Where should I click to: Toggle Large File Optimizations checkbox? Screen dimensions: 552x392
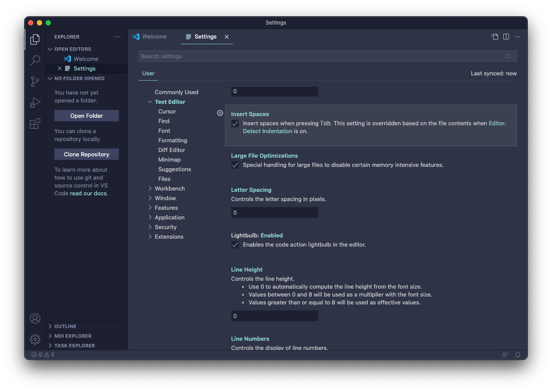coord(235,165)
